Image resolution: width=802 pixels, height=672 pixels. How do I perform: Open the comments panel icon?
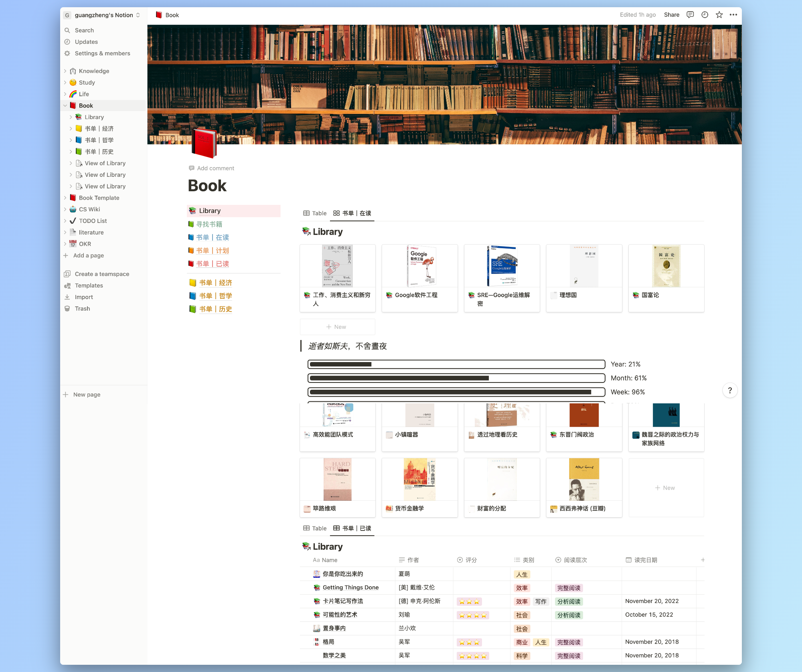pyautogui.click(x=690, y=15)
